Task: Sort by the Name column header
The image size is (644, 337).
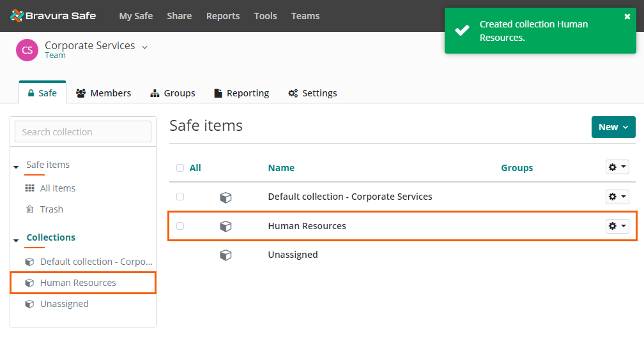Action: [281, 168]
